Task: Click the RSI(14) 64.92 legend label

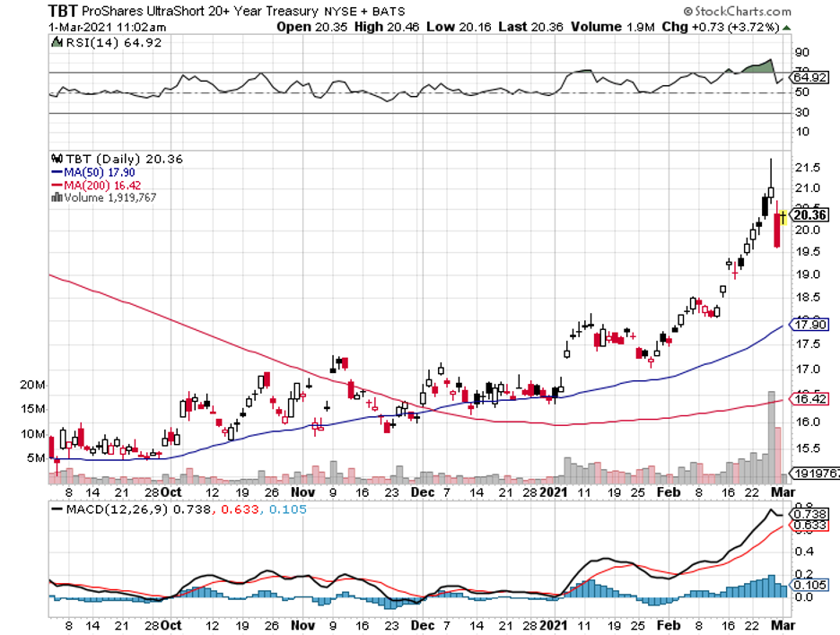Action: click(114, 43)
